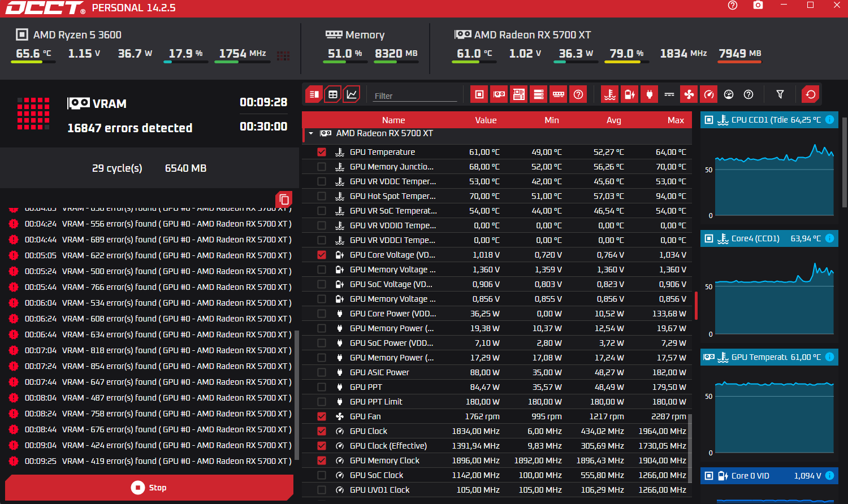Uncheck the GPU Fan checkbox
This screenshot has height=504, width=848.
(322, 416)
